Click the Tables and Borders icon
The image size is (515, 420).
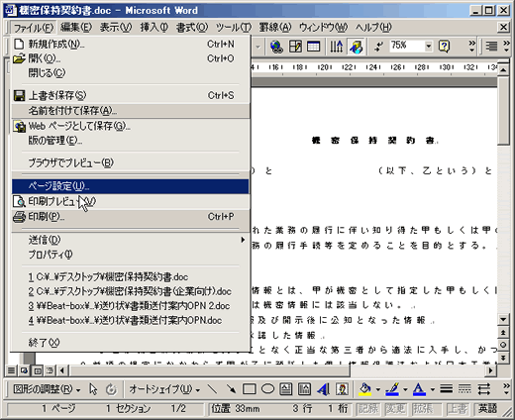click(295, 47)
